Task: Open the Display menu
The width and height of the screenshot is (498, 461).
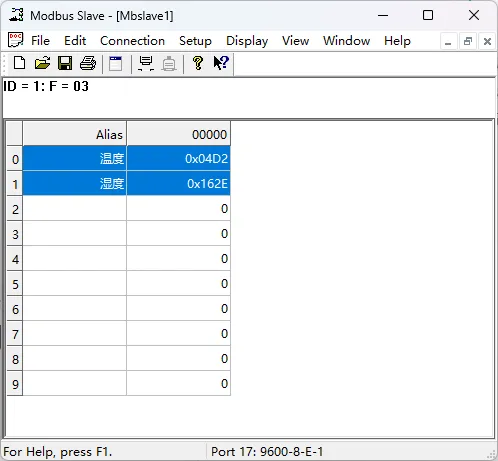Action: (247, 41)
